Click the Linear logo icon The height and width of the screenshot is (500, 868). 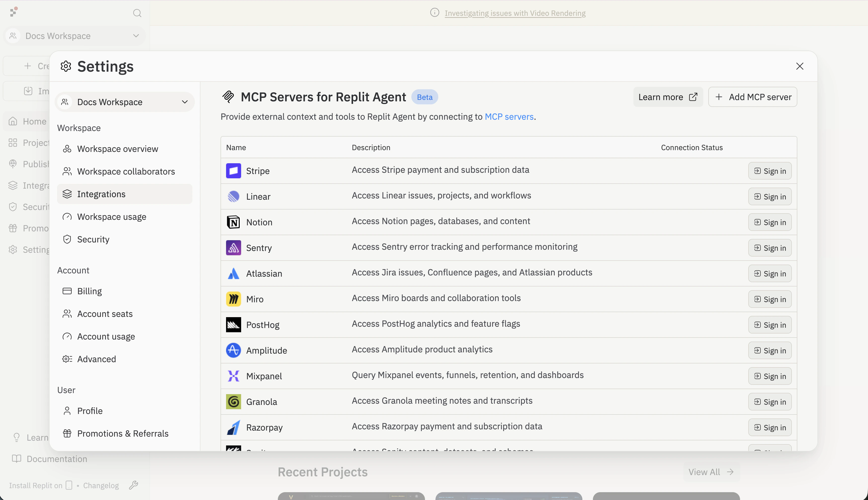[x=233, y=196]
